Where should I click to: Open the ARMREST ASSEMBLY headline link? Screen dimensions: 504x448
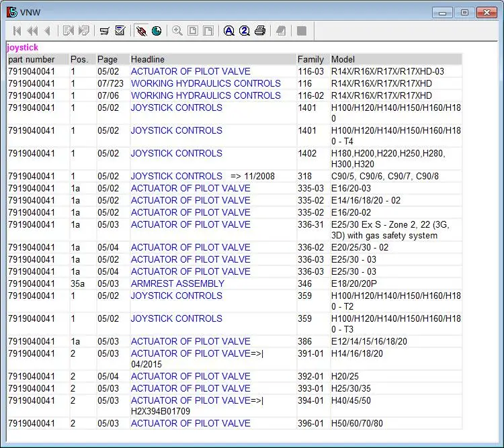pos(177,283)
